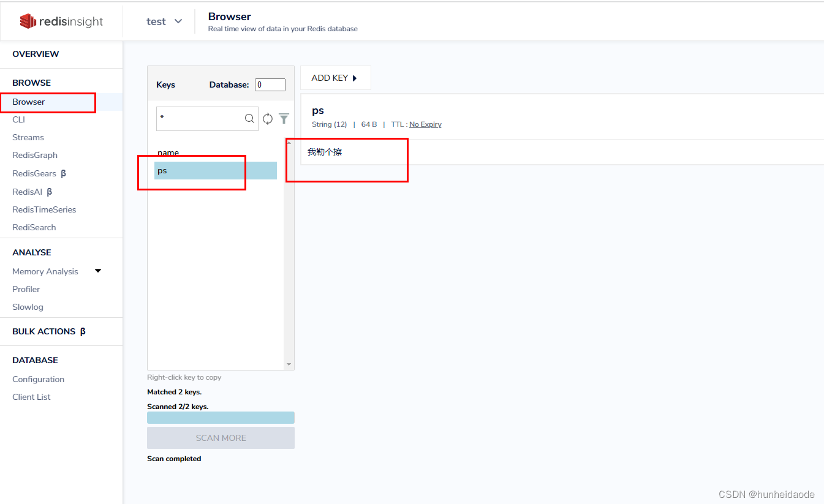Click the 64 B size label

click(369, 124)
